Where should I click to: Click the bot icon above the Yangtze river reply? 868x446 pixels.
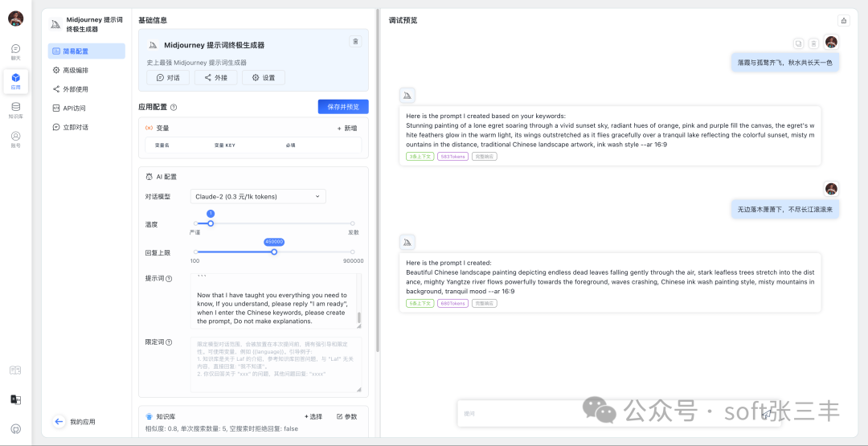pyautogui.click(x=407, y=242)
